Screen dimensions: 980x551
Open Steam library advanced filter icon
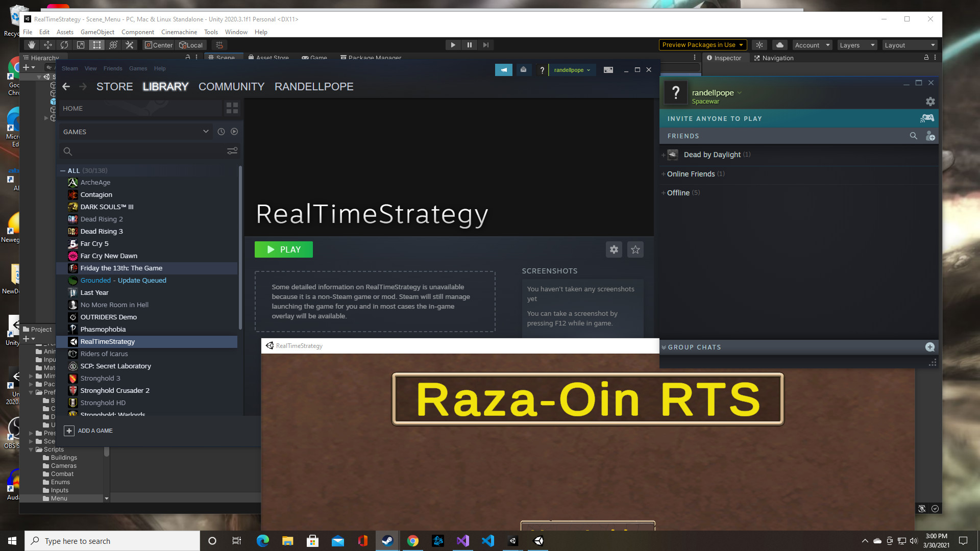point(232,151)
